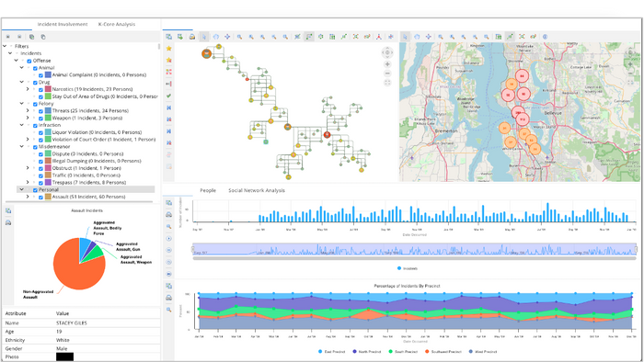644x362 pixels.
Task: Select the pointer tool in graph toolbar
Action: [x=204, y=37]
